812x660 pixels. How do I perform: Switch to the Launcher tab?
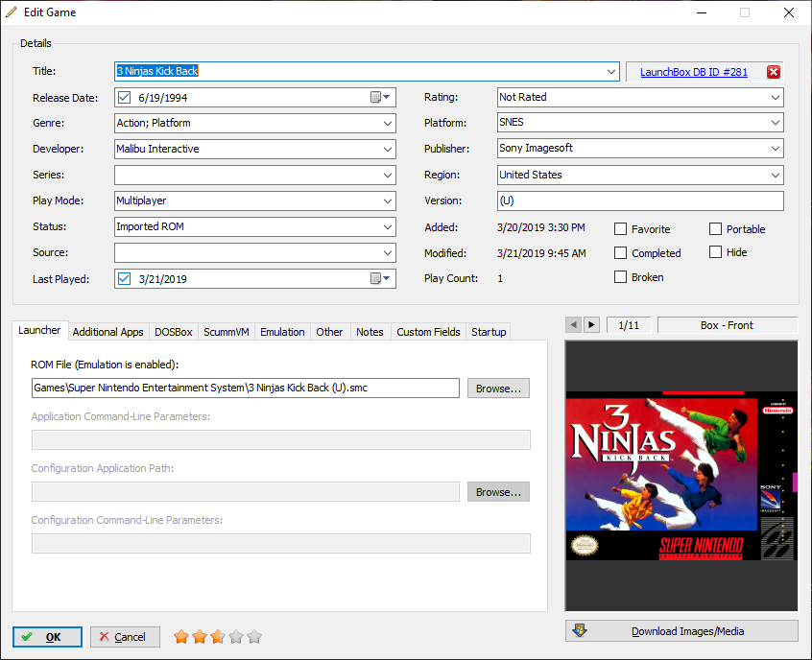[40, 330]
